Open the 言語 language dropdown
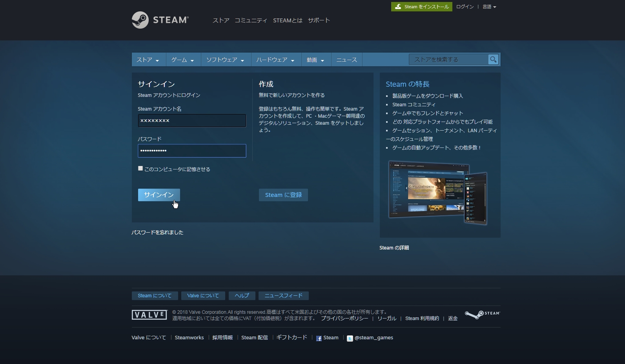 (x=489, y=7)
